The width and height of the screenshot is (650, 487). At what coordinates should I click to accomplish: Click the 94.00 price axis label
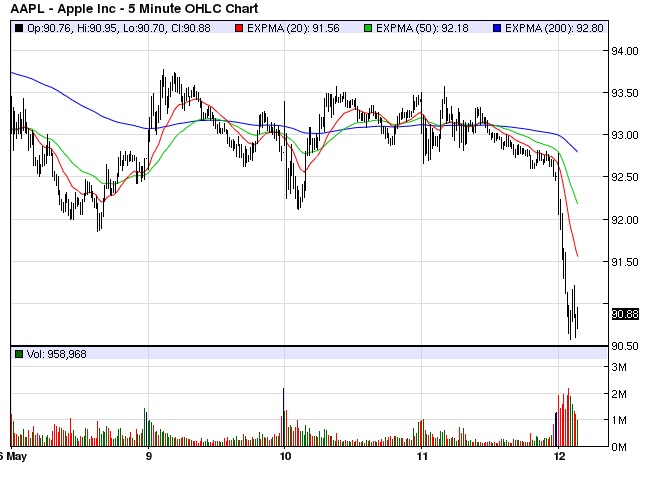pos(625,51)
